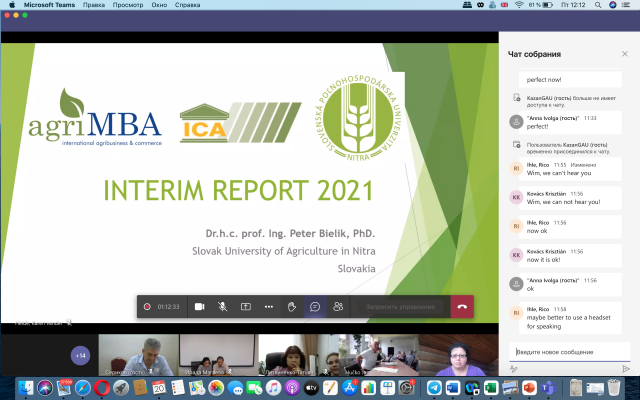Select the Литвиненко Татьяна video thumbnail
Viewport: 640px width, 400px height.
pyautogui.click(x=298, y=355)
